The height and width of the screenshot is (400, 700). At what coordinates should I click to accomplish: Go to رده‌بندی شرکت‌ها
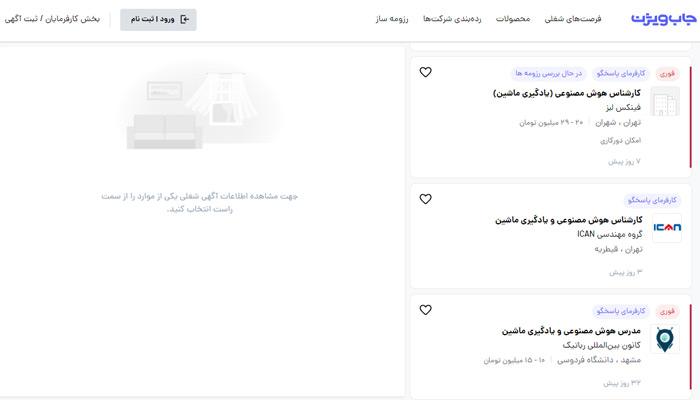tap(452, 19)
